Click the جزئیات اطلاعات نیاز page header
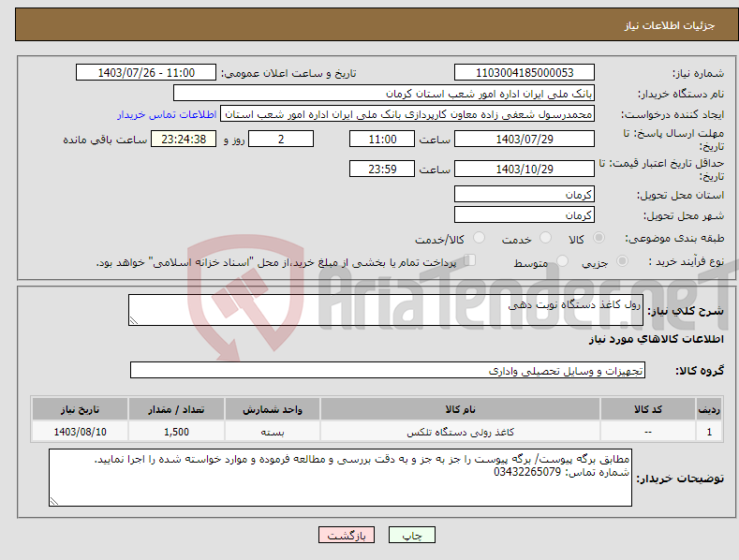Image resolution: width=739 pixels, height=560 pixels. coord(670,25)
